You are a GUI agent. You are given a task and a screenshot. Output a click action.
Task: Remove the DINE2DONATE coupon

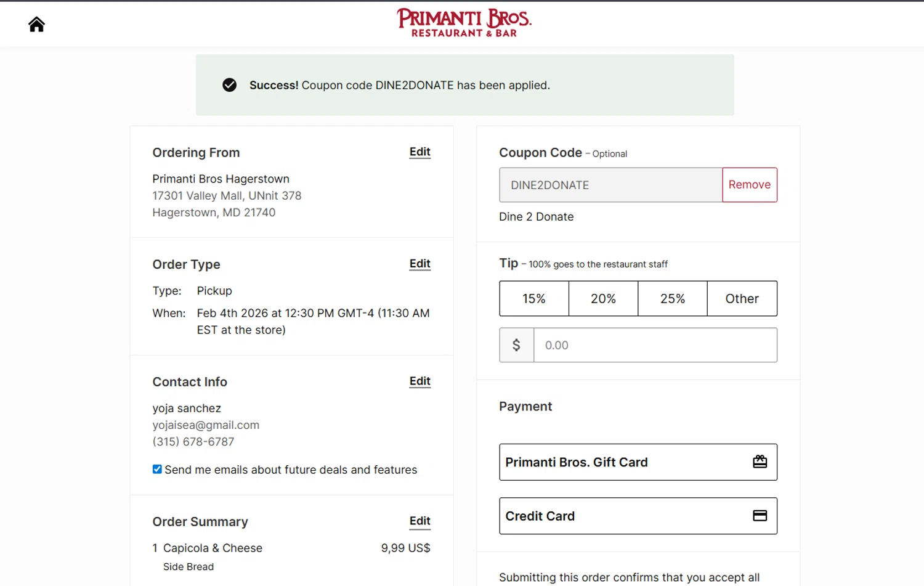[749, 185]
